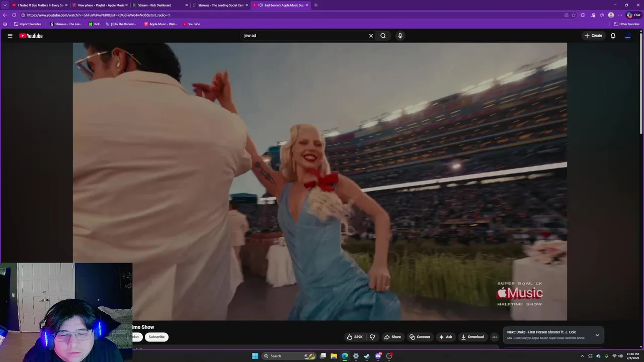644x362 pixels.
Task: Go back with the browser back arrow
Action: [x=5, y=15]
